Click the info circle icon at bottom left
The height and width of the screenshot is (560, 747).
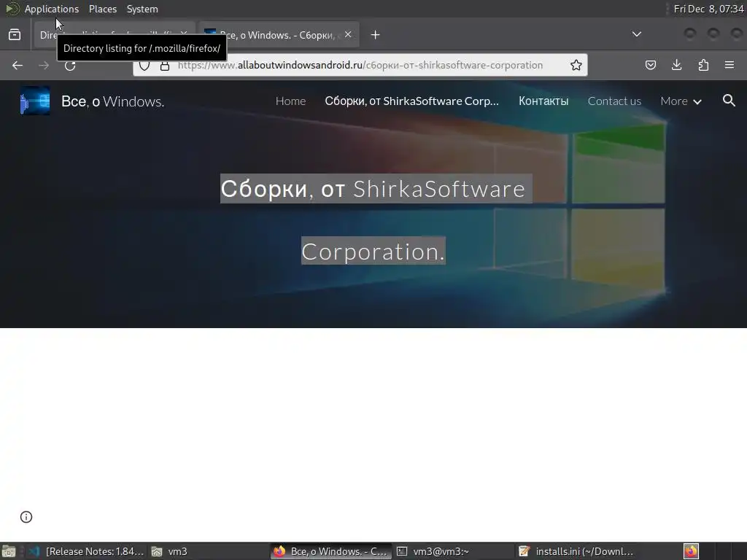pos(26,517)
